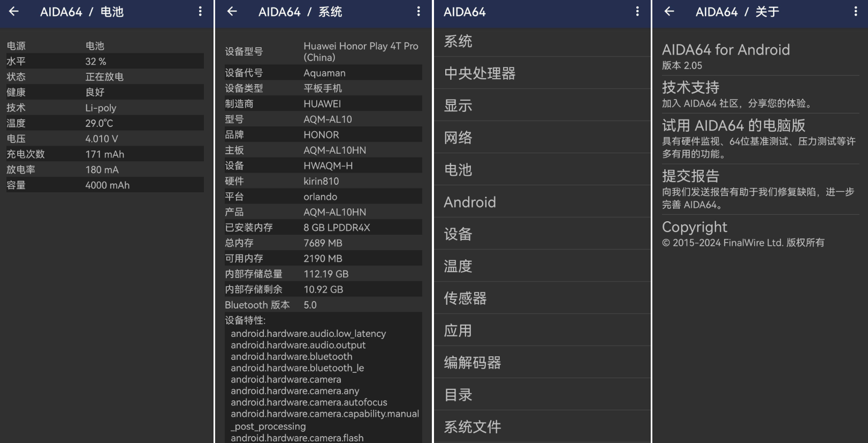This screenshot has height=443, width=868.
Task: Open 系统 in main menu list
Action: 542,41
